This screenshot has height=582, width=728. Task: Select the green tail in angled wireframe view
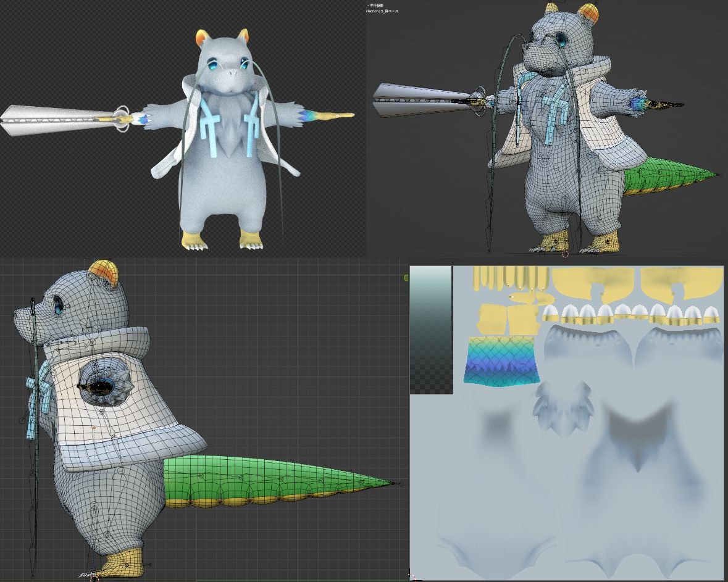pyautogui.click(x=669, y=177)
